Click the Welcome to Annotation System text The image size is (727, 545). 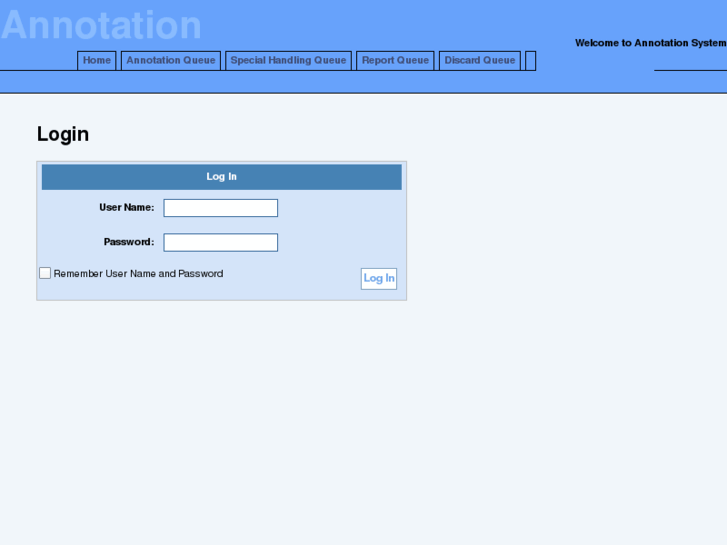(x=650, y=43)
